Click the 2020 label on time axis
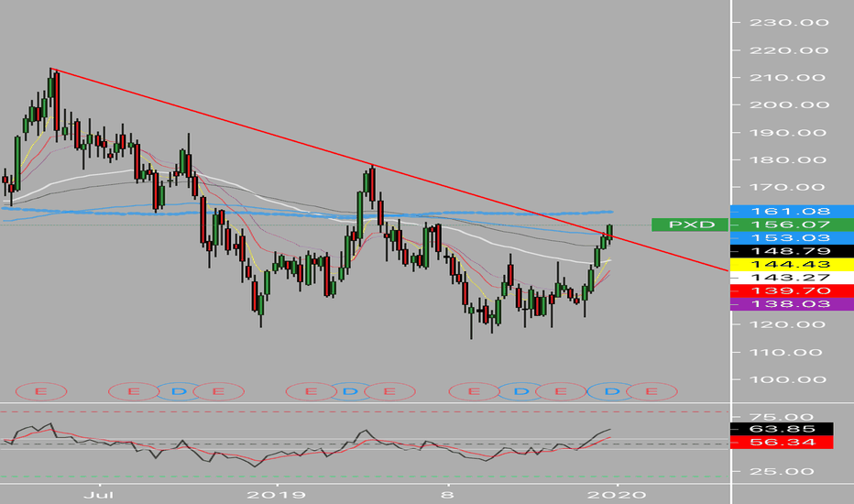854x504 pixels. (617, 495)
